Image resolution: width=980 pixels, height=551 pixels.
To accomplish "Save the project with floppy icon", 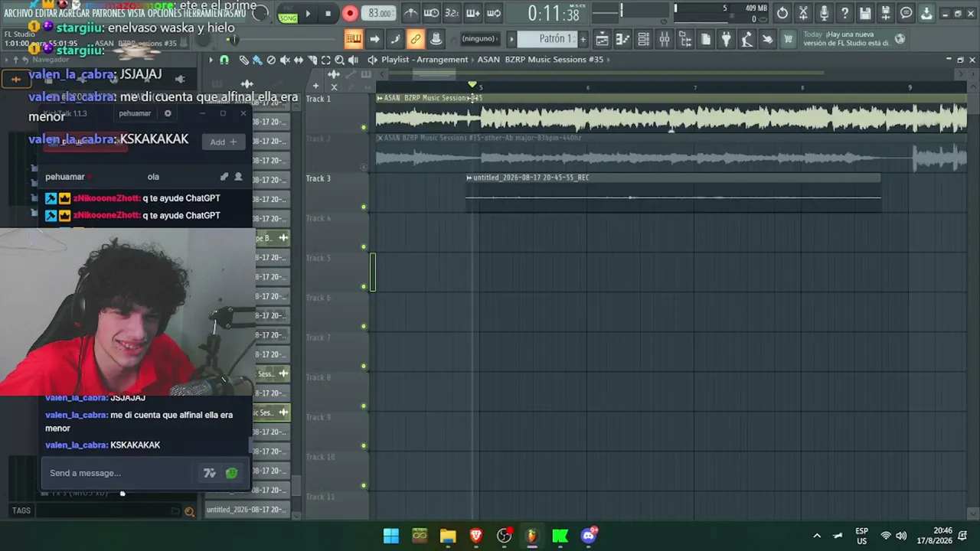I will tap(865, 13).
